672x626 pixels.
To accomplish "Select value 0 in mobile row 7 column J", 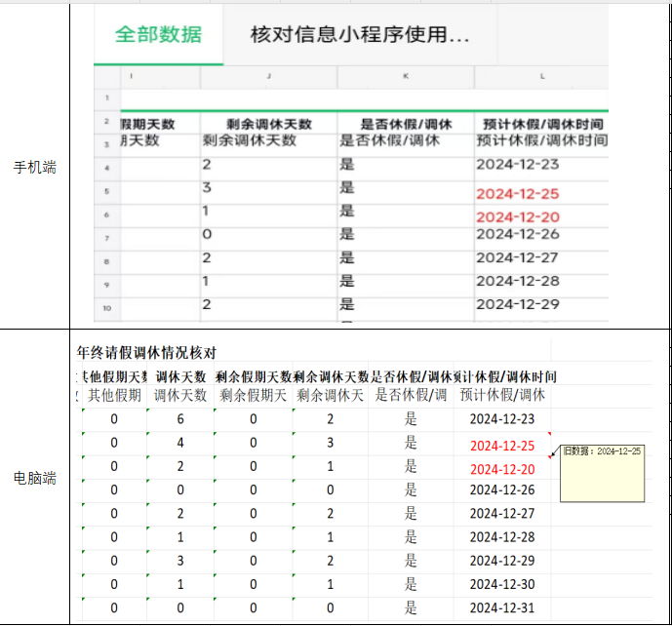I will pyautogui.click(x=207, y=234).
